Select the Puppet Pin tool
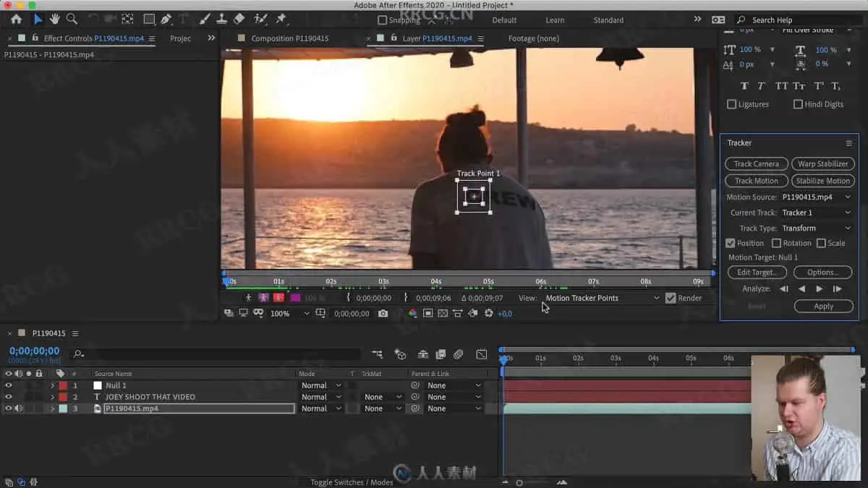Image resolution: width=868 pixels, height=488 pixels. coord(281,20)
